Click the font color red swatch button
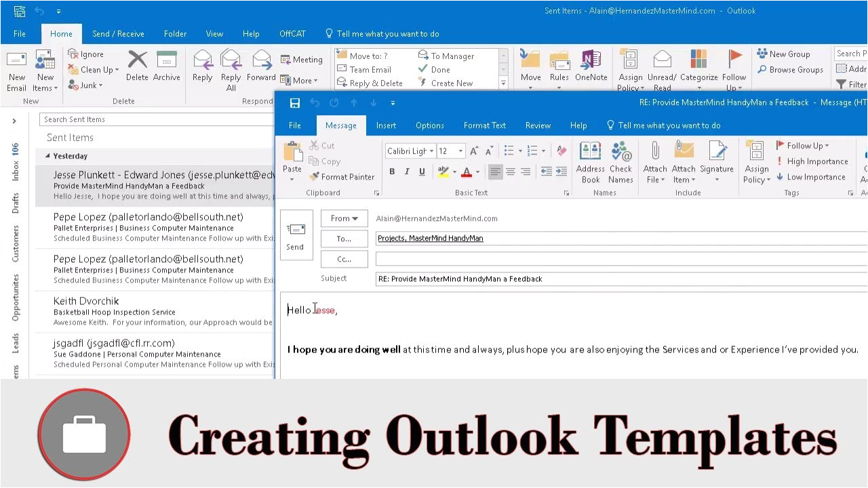The height and width of the screenshot is (488, 868). [466, 172]
